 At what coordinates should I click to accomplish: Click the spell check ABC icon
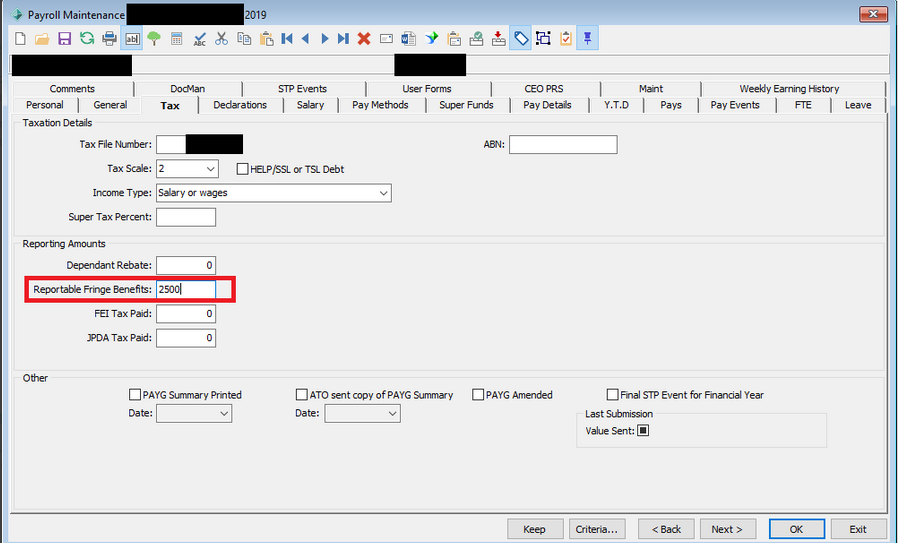tap(199, 39)
